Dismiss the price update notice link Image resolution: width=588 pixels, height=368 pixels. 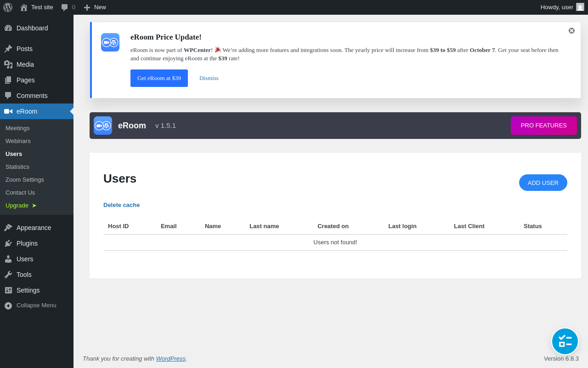click(x=209, y=78)
